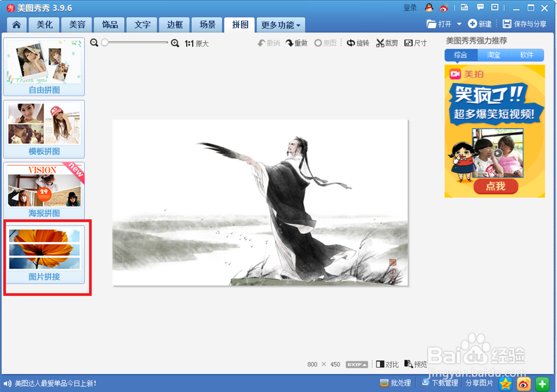This screenshot has height=392, width=557.
Task: Open the 饰品 tab
Action: (110, 25)
